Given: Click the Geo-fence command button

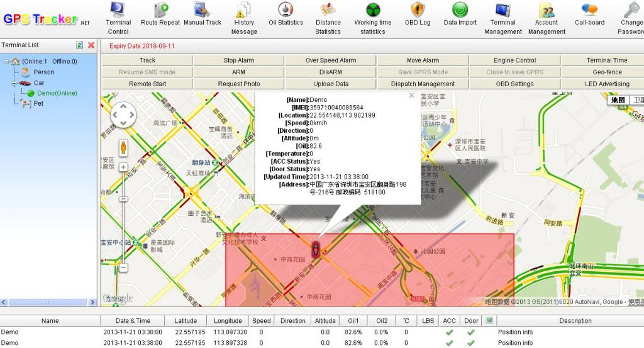Looking at the screenshot, I should [x=606, y=72].
